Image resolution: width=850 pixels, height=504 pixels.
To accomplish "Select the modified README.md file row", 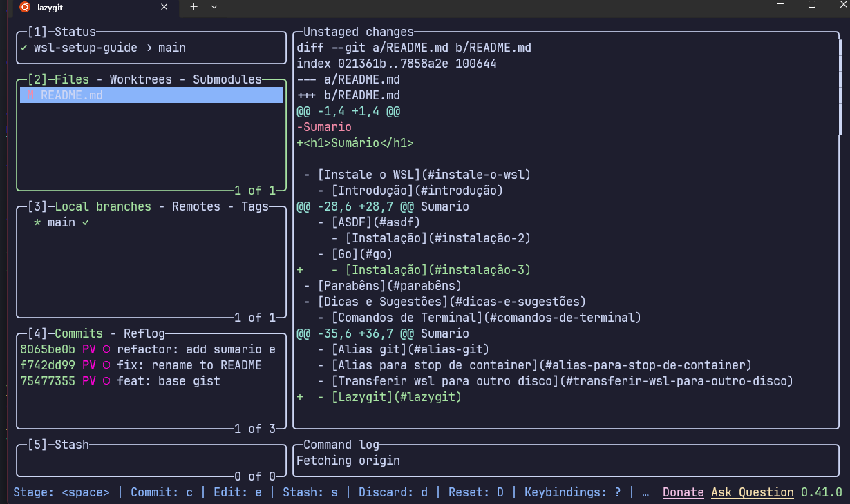I will (x=151, y=95).
